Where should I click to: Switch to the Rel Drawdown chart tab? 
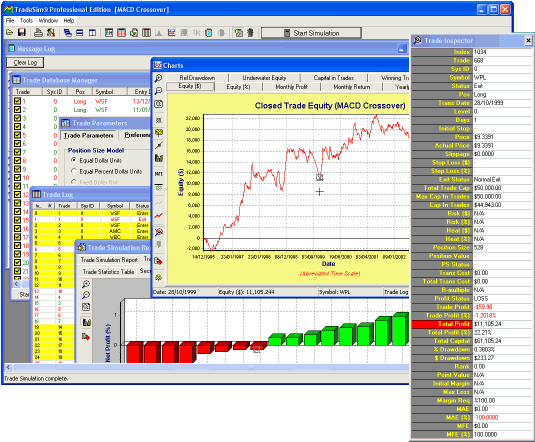point(197,78)
